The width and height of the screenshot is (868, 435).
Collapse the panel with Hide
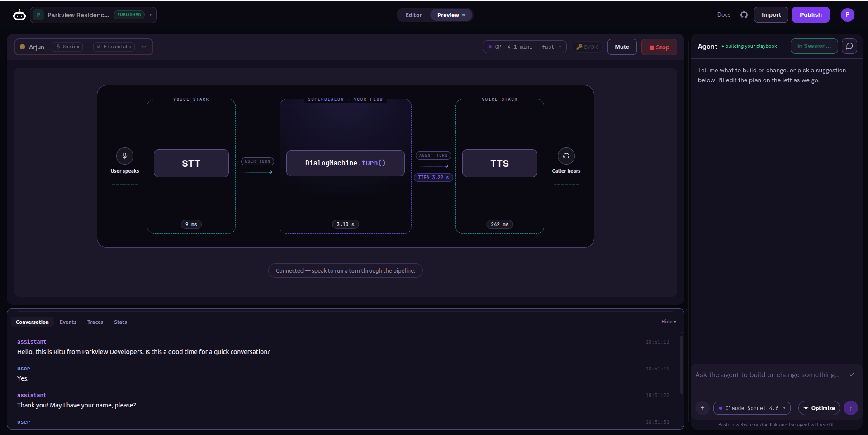[x=669, y=322]
